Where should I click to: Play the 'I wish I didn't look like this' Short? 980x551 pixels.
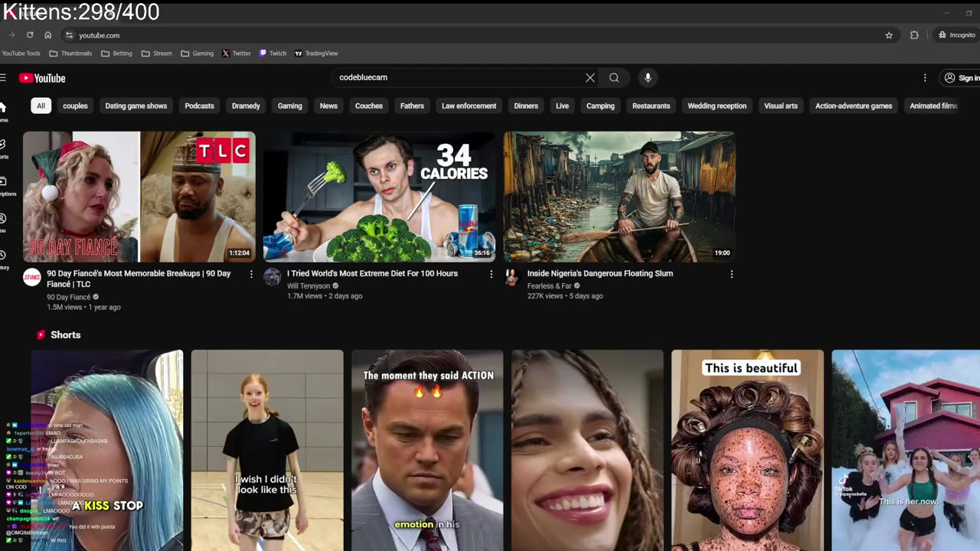pyautogui.click(x=267, y=450)
